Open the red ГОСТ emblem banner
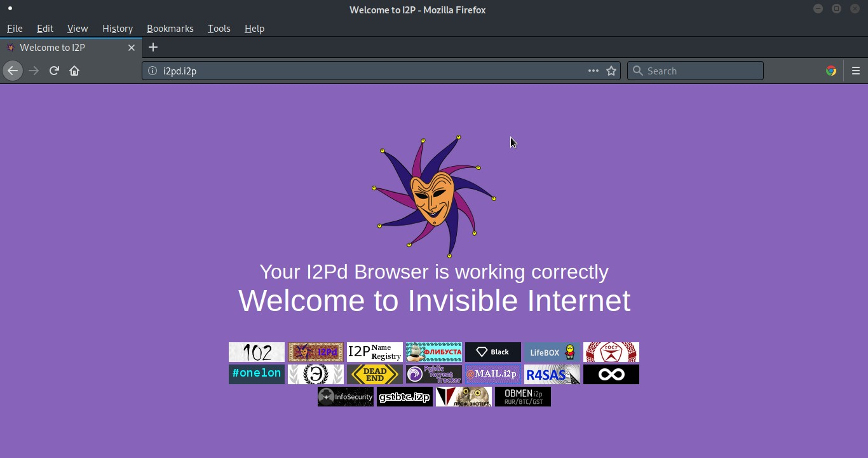868x458 pixels. tap(611, 352)
